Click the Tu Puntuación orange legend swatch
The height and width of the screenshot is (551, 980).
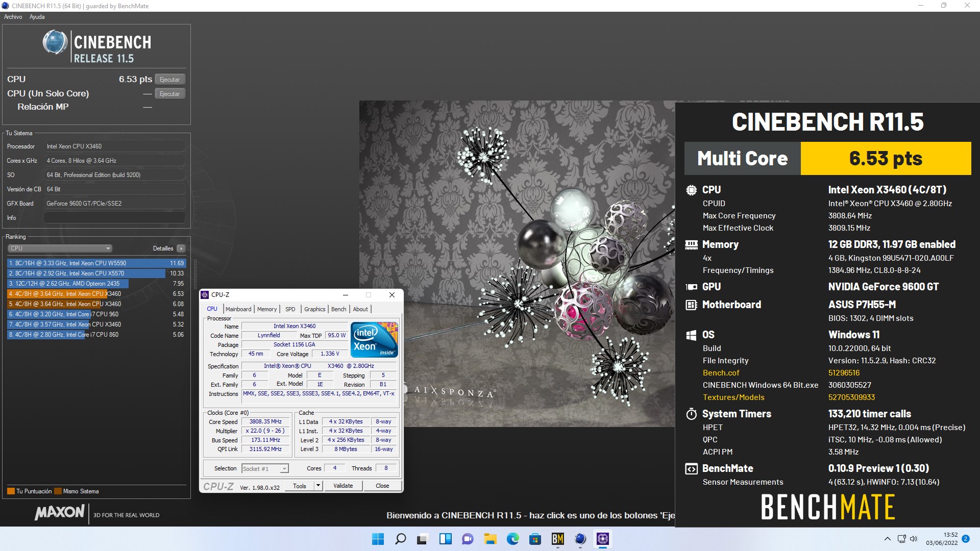click(11, 491)
